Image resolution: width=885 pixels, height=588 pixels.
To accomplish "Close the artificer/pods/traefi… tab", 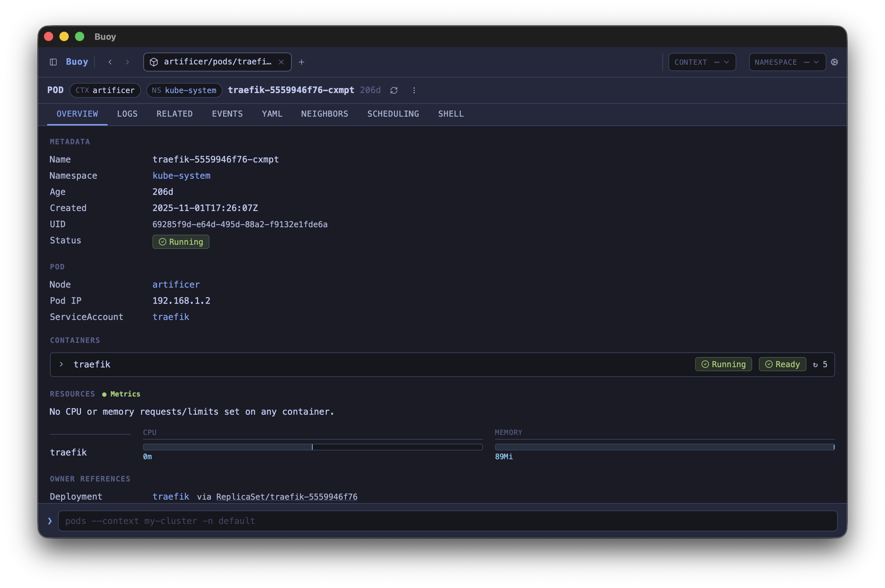I will (281, 62).
